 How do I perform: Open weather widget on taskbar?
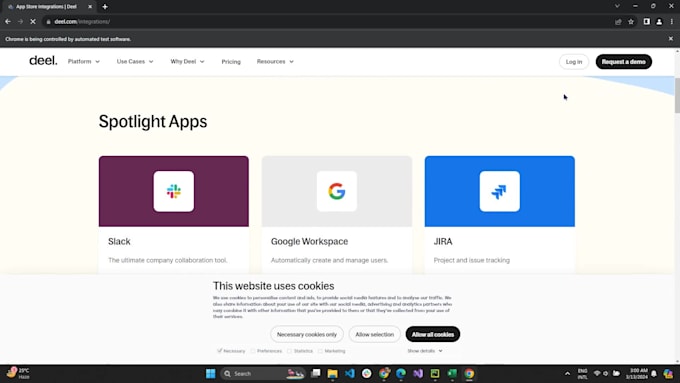click(x=17, y=373)
